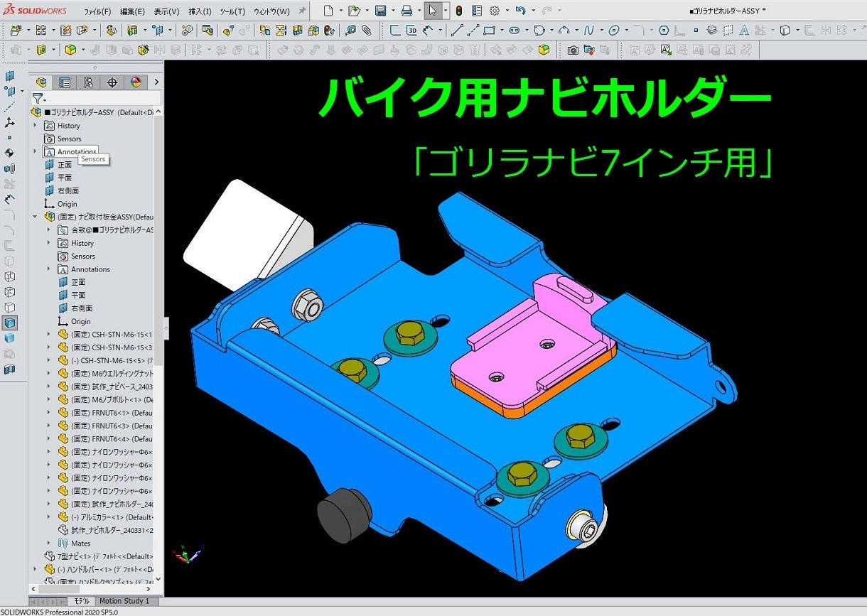Switch to the Motion Study 1 tab
This screenshot has width=867, height=616.
pos(124,601)
